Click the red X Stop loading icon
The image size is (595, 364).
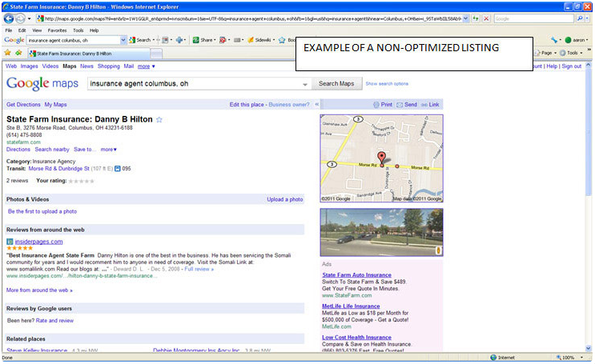486,18
